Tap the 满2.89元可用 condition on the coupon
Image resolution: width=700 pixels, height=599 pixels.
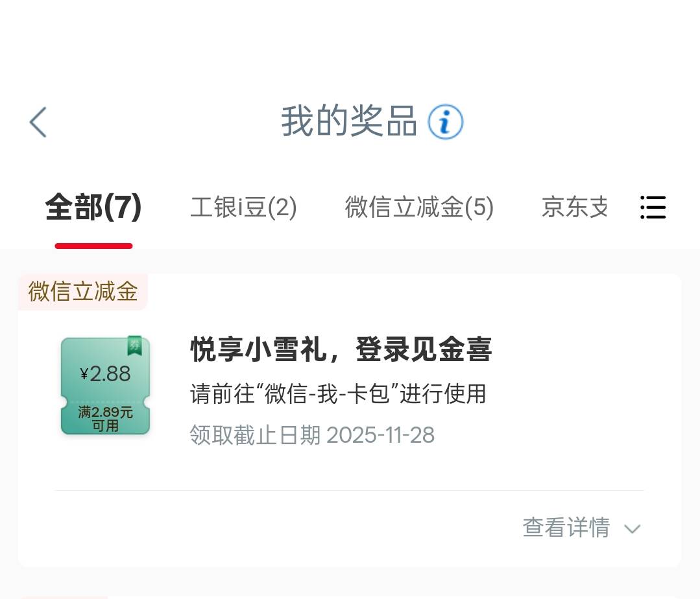(105, 419)
